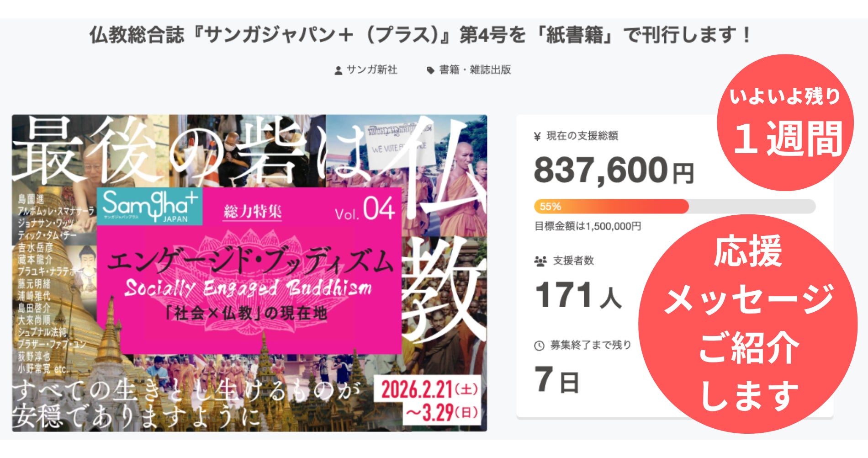Click the 2026.2.21〜3.29 date label
This screenshot has height=458, width=868.
pyautogui.click(x=429, y=401)
